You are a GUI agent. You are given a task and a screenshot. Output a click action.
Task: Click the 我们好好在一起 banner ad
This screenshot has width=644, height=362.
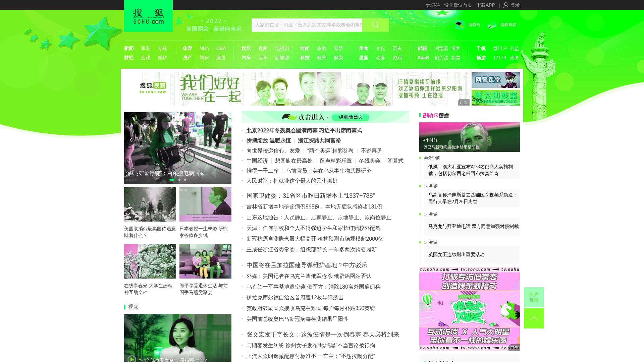click(297, 89)
